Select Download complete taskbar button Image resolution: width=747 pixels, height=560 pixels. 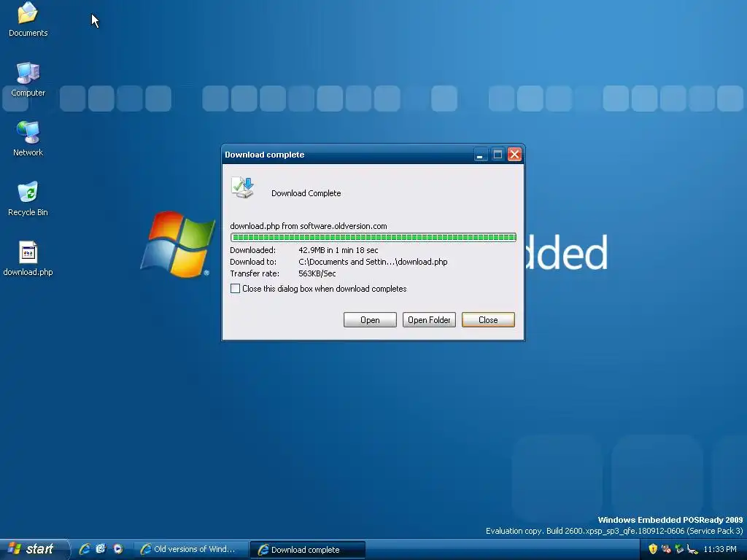tap(307, 550)
